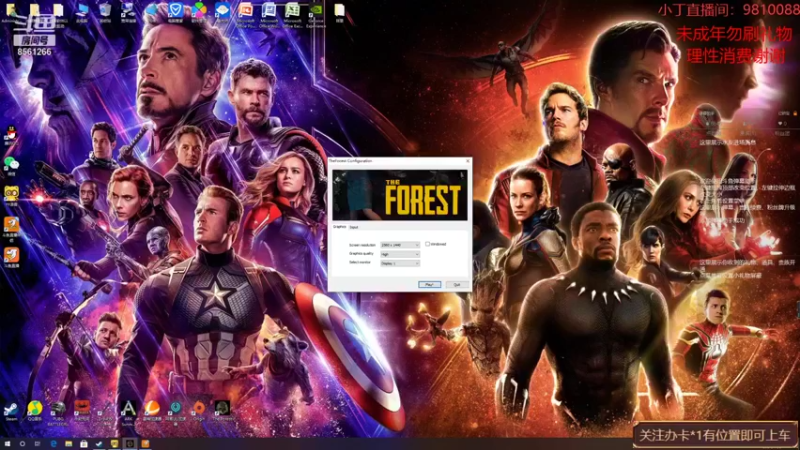Open the Windows Start menu
Viewport: 800px width, 450px height.
[x=7, y=444]
